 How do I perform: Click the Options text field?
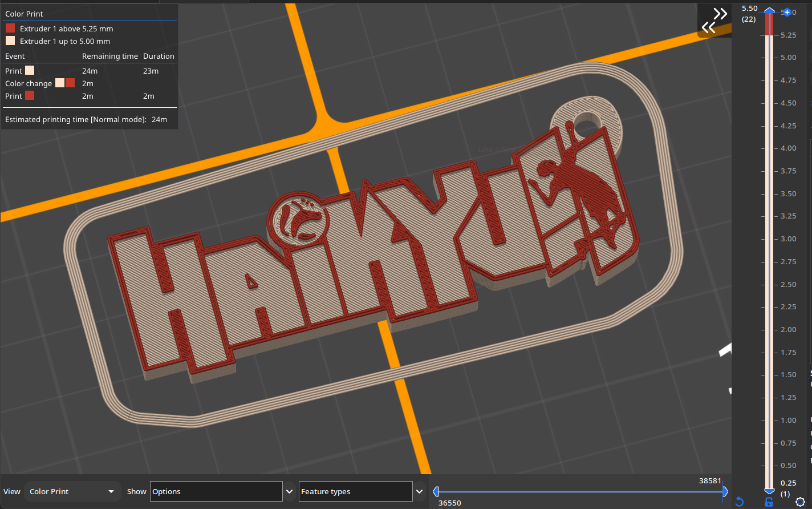(x=216, y=491)
